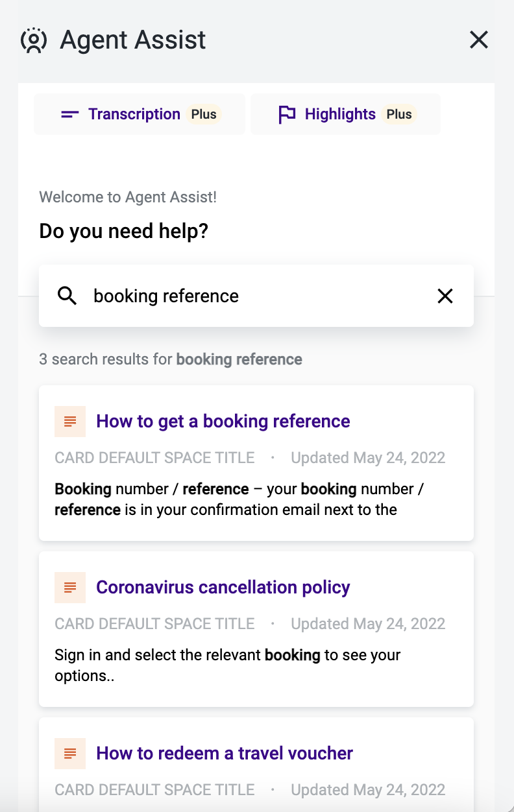This screenshot has height=812, width=514.
Task: Click the Agent Assist logo icon
Action: point(34,40)
